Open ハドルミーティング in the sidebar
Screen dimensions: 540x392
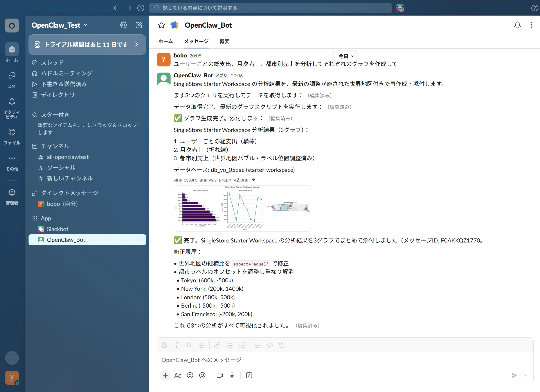tap(87, 73)
